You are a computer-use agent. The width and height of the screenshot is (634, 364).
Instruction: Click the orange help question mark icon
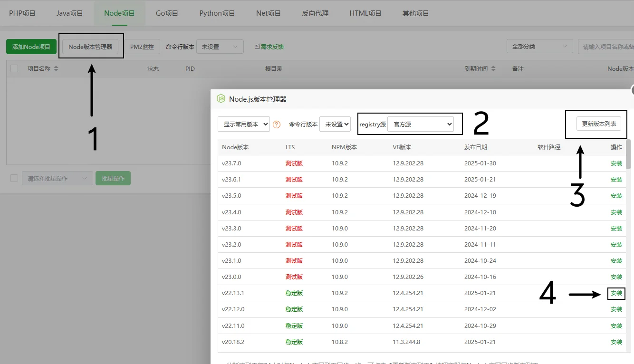pos(277,125)
